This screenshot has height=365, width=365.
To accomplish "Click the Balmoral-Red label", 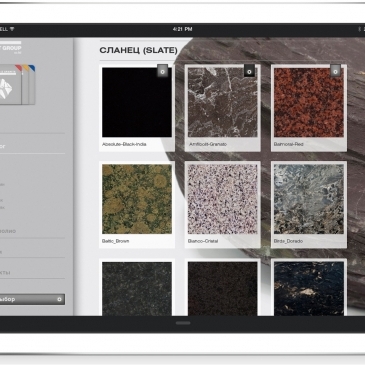I will point(288,144).
